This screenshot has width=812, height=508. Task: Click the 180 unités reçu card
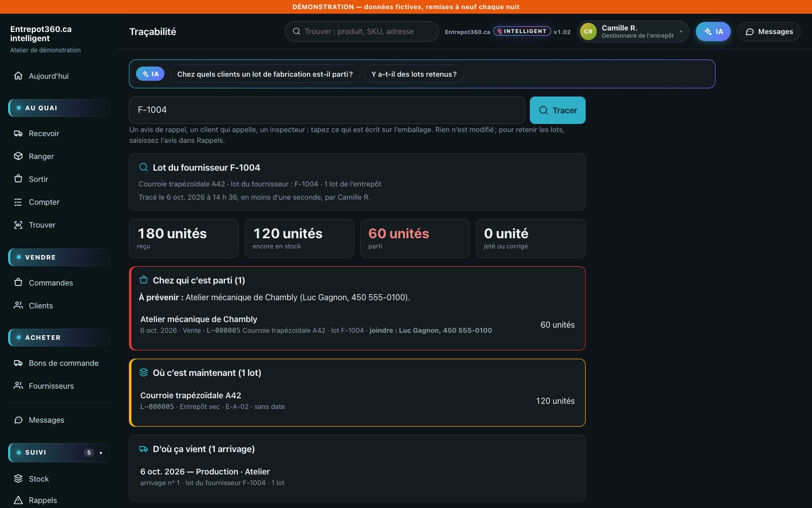[184, 239]
